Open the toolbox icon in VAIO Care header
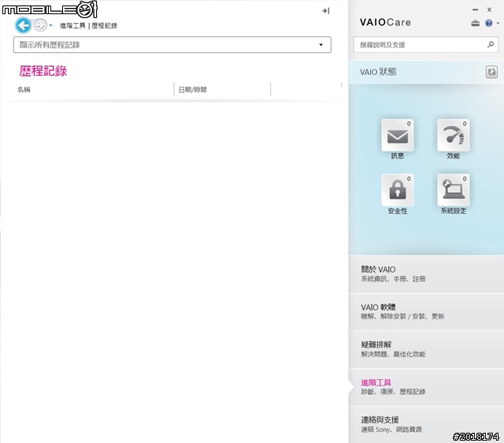 click(476, 23)
